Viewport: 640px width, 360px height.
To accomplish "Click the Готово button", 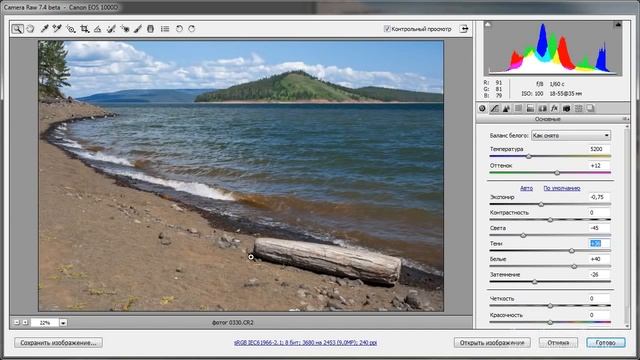I will coord(606,343).
